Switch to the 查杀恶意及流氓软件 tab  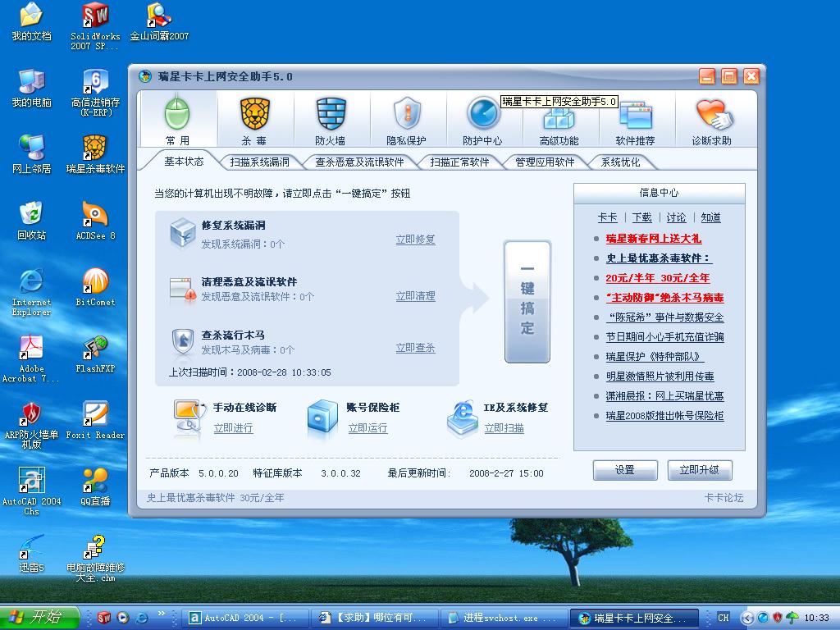coord(359,162)
